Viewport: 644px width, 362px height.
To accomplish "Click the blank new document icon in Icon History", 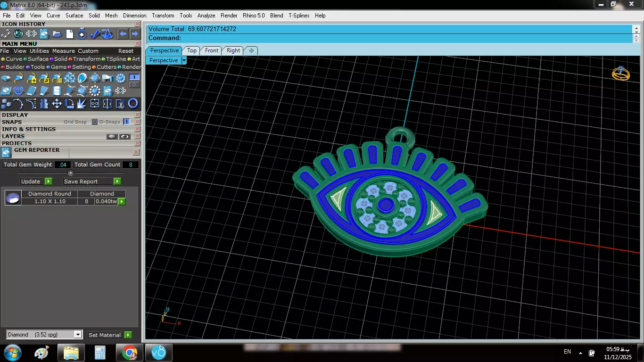I will (70, 34).
